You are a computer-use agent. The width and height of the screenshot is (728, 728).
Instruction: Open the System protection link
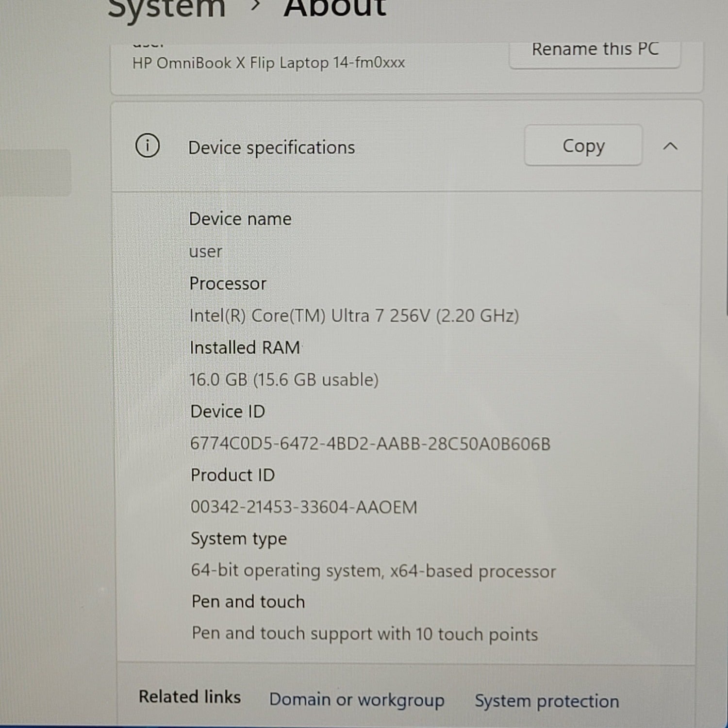pos(546,701)
